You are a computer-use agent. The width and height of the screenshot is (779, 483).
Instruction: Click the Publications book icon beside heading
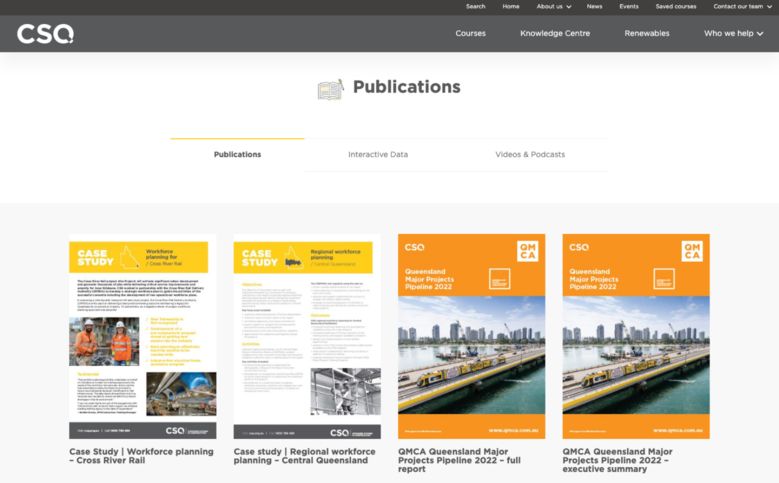coord(330,89)
